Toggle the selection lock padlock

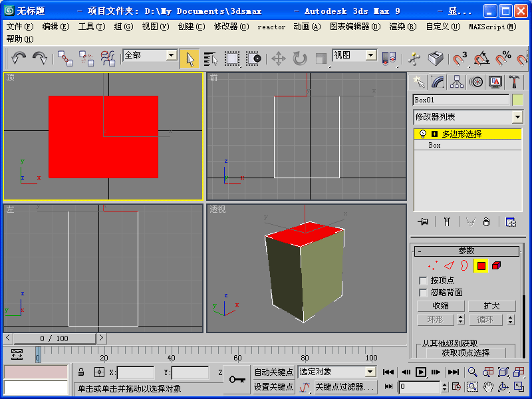pos(81,372)
